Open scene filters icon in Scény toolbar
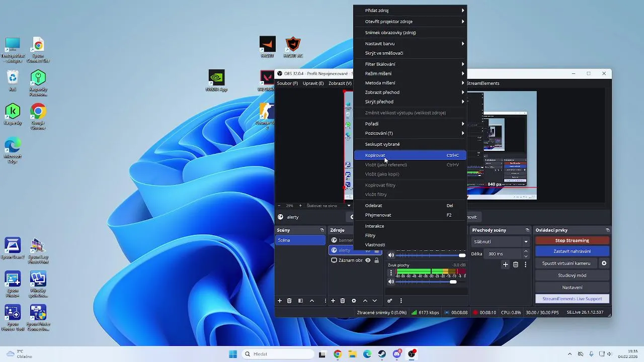Screen dimensions: 644x362 pyautogui.click(x=300, y=301)
